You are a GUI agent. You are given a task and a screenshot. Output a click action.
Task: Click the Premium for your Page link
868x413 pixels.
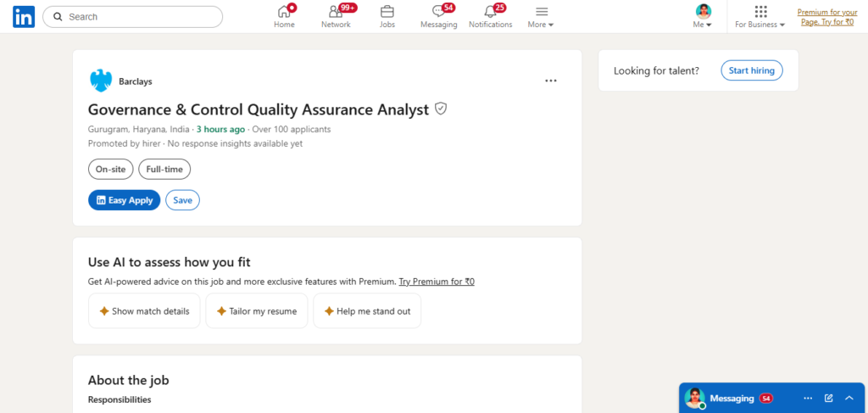[x=827, y=17]
